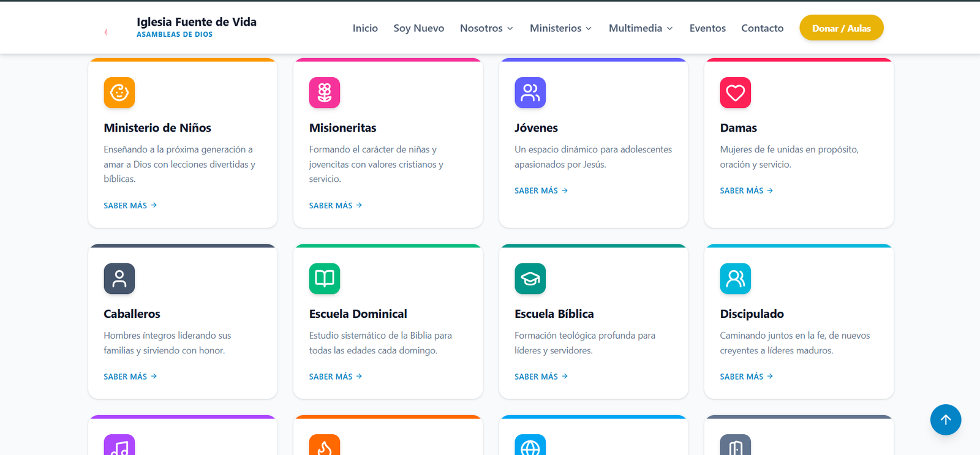Viewport: 980px width, 455px height.
Task: Click the Donar / Aulas button
Action: tap(842, 28)
